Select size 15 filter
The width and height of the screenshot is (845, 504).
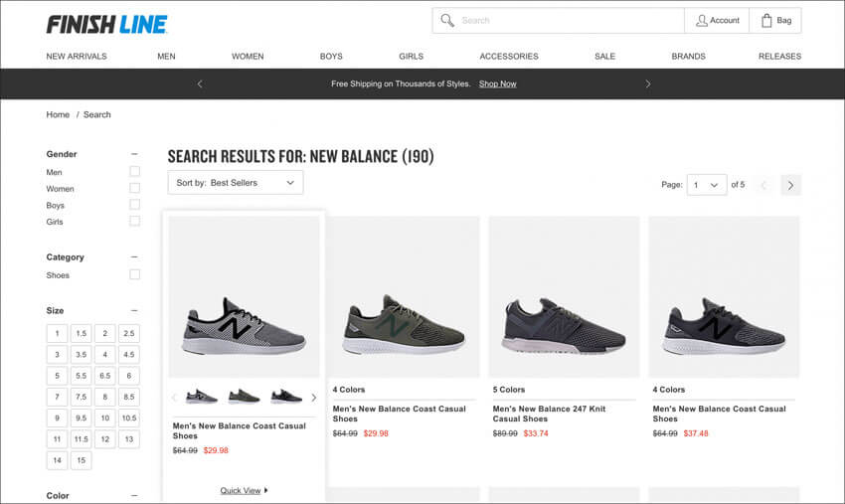pos(81,460)
